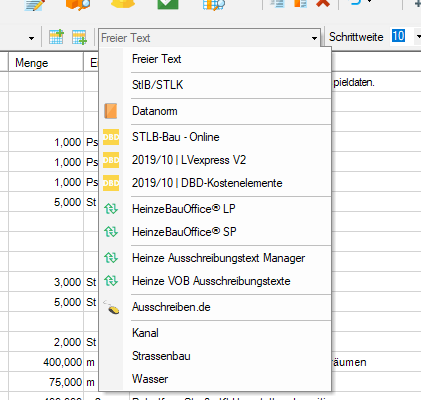Viewport: 421px width, 400px height.
Task: Open the Freier Text combo box arrow
Action: pyautogui.click(x=314, y=38)
